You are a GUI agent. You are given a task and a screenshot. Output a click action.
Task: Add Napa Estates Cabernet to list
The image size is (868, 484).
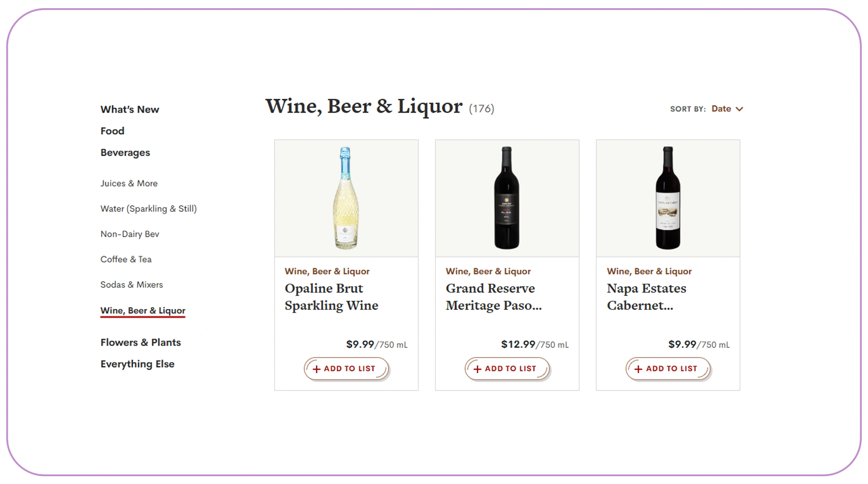668,368
